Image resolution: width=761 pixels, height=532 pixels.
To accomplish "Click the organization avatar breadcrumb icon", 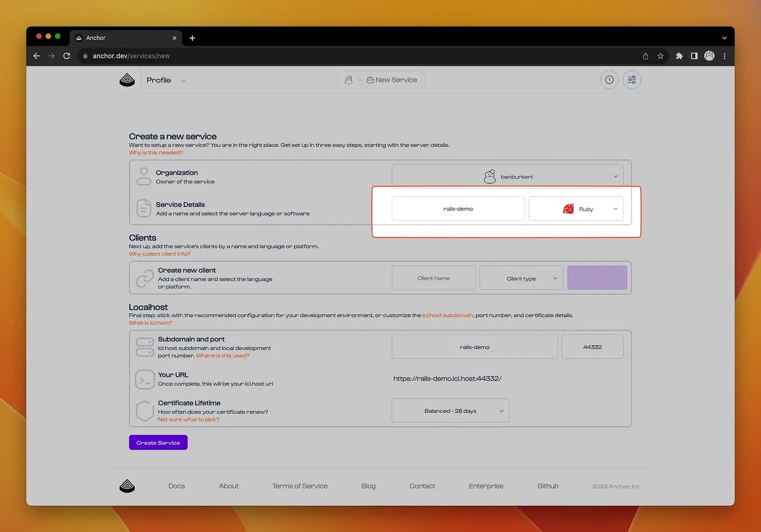I will pos(348,80).
